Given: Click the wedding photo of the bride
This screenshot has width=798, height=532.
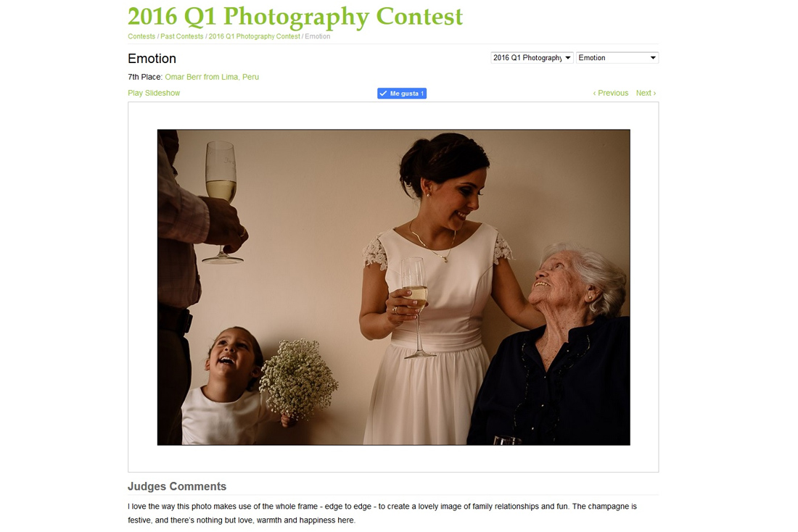Looking at the screenshot, I should click(x=393, y=287).
